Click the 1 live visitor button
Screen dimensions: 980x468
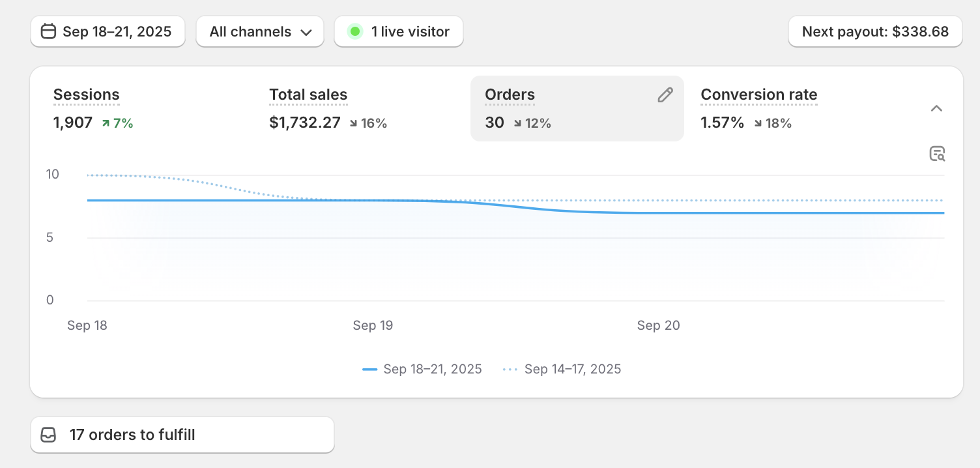click(x=399, y=31)
